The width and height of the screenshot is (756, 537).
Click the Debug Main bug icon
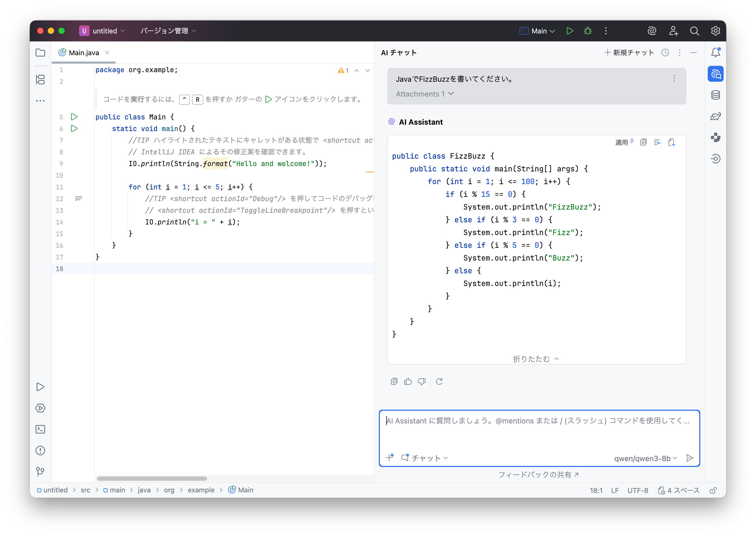point(587,31)
